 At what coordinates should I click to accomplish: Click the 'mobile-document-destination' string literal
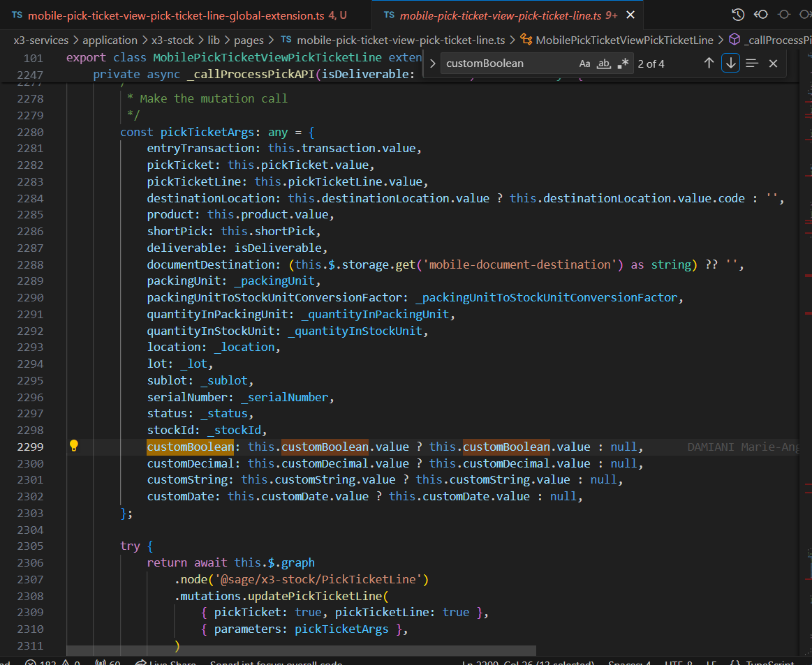point(520,264)
